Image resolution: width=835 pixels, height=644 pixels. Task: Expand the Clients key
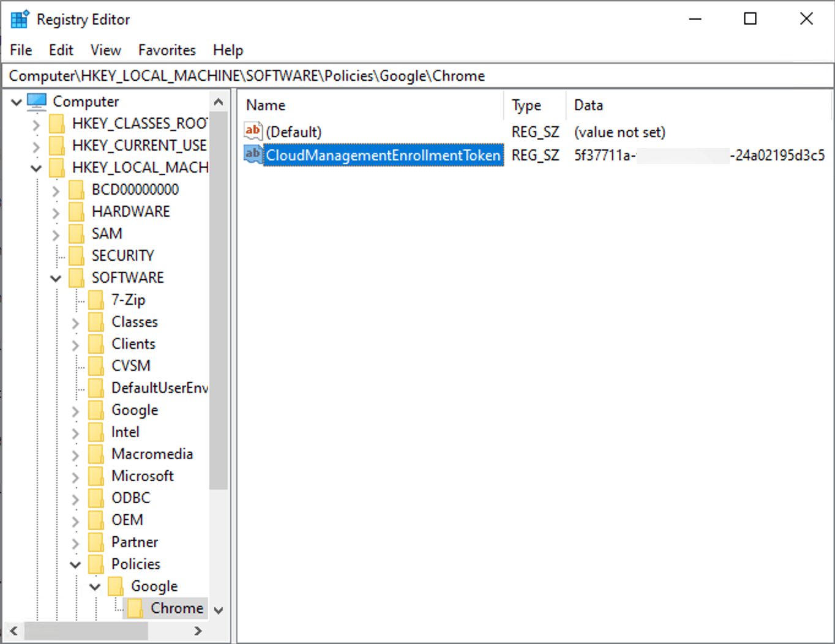(x=75, y=345)
